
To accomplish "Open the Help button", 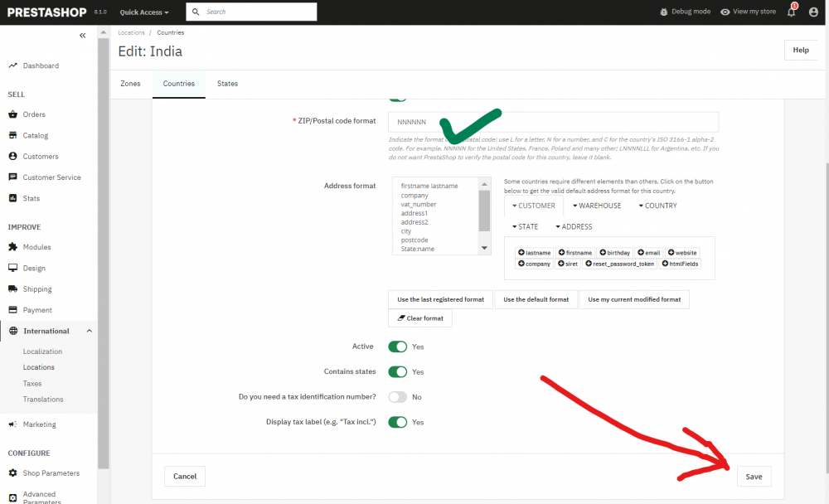I will [x=801, y=50].
